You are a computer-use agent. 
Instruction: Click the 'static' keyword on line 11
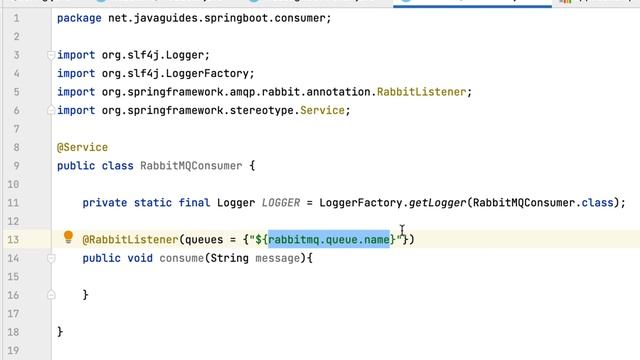click(153, 203)
